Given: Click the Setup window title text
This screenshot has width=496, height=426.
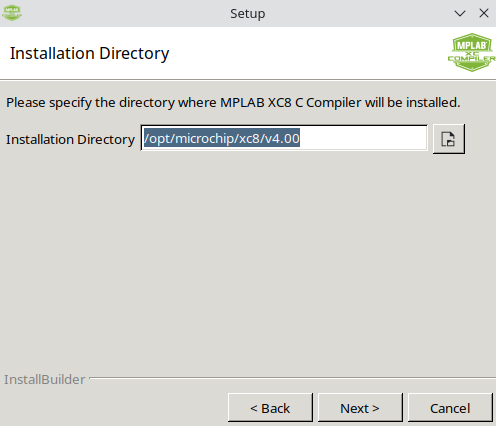Looking at the screenshot, I should click(x=248, y=14).
